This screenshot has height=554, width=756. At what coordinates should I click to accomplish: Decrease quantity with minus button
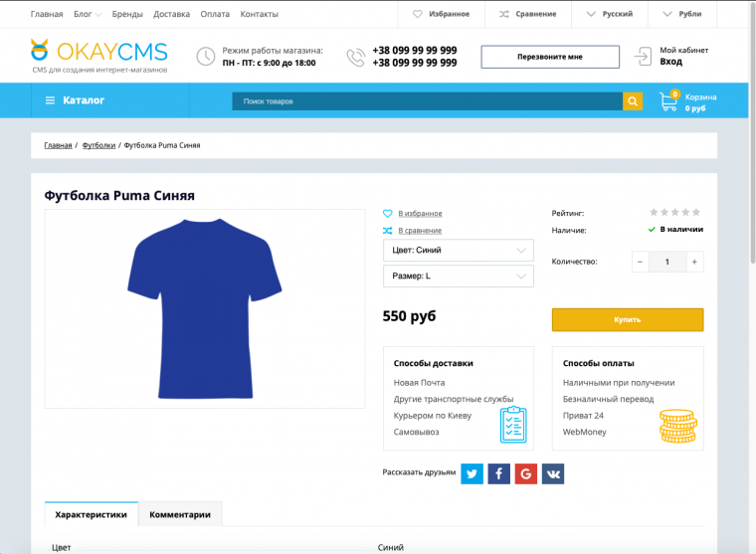click(x=641, y=262)
